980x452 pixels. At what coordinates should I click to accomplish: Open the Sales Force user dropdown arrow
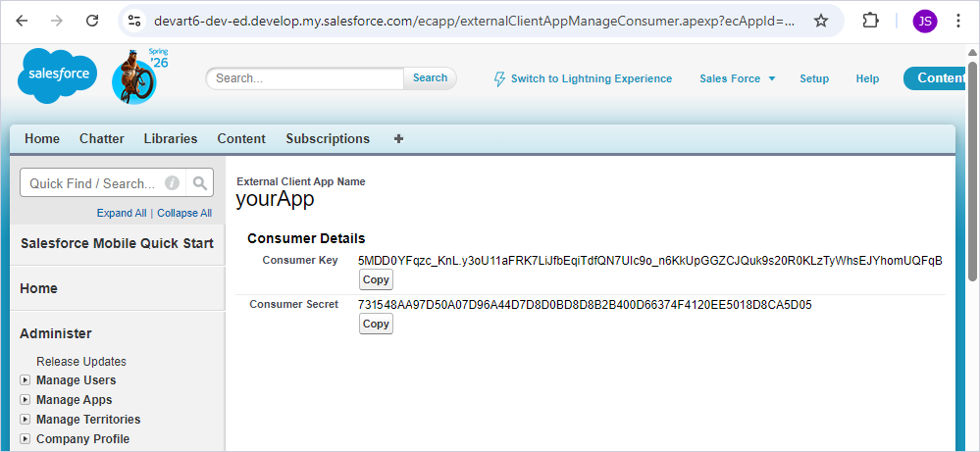(771, 78)
